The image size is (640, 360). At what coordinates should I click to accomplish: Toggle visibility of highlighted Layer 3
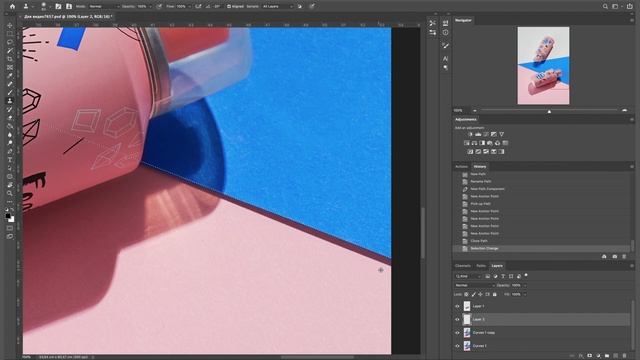pos(457,320)
